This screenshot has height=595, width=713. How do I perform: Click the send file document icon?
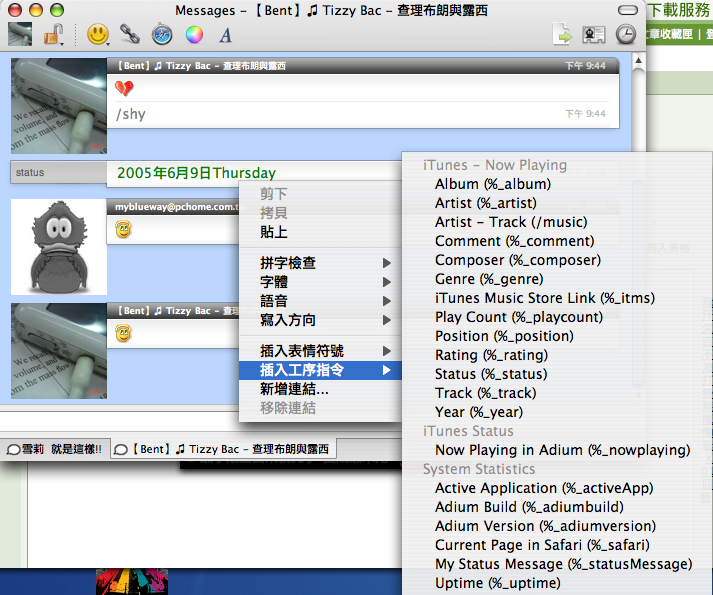[x=562, y=34]
